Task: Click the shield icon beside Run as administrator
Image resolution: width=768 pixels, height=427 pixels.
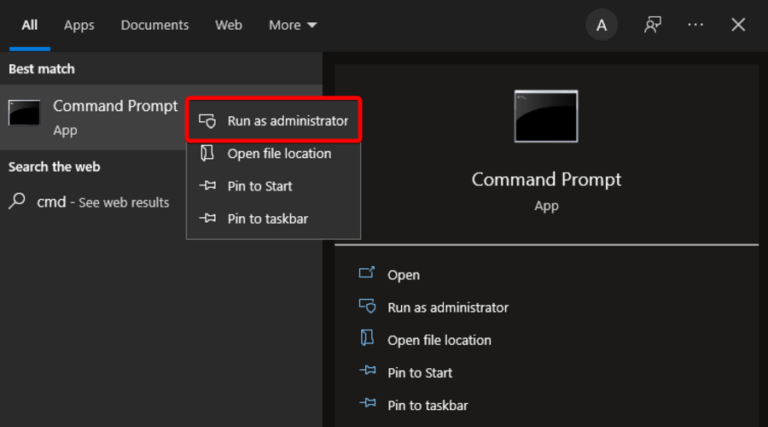Action: (208, 121)
